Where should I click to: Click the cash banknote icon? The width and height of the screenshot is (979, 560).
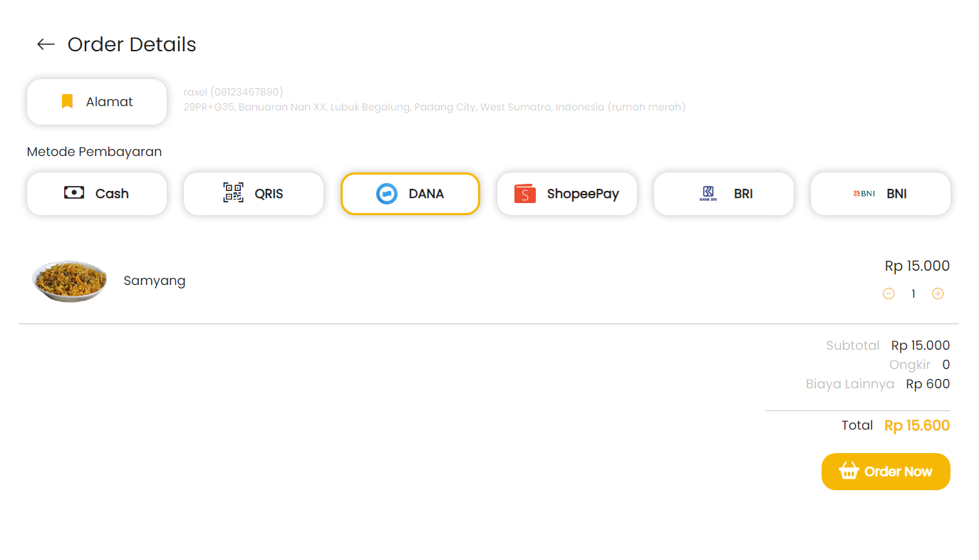coord(74,193)
